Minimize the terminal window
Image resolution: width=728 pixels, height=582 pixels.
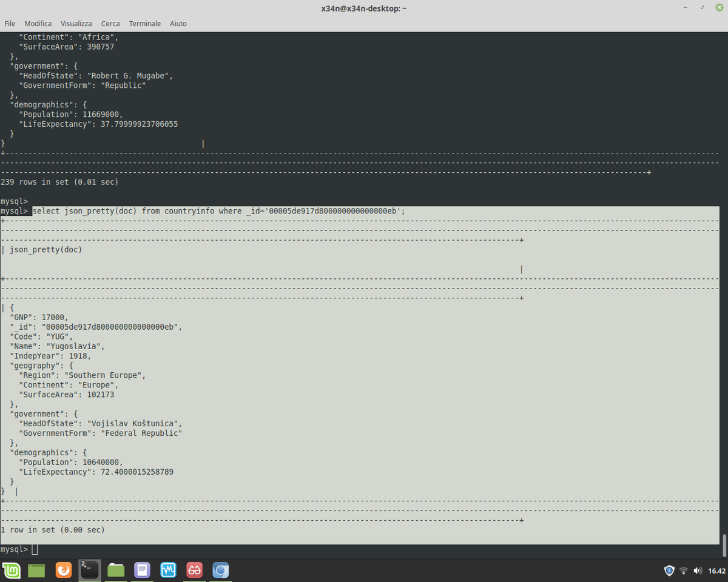[687, 8]
